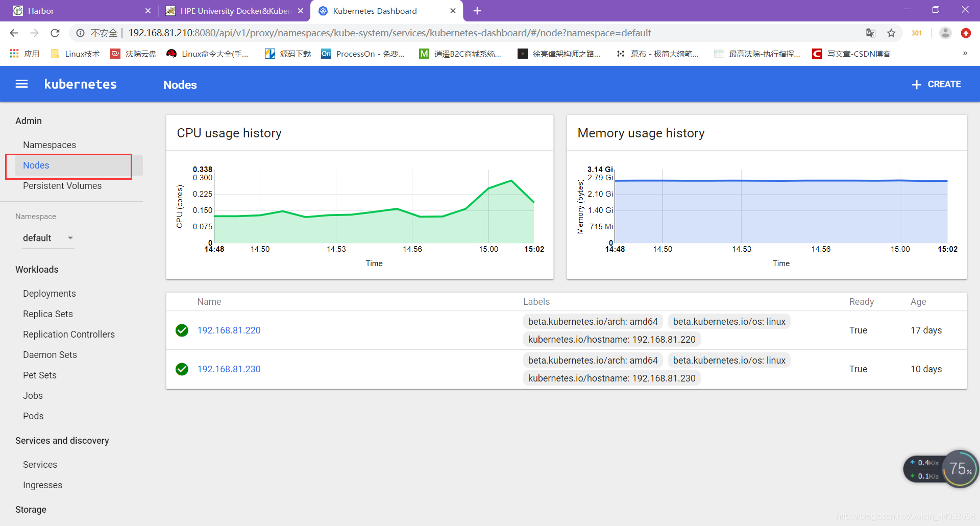The height and width of the screenshot is (526, 980).
Task: Click the 301 extension badge
Action: click(x=917, y=33)
